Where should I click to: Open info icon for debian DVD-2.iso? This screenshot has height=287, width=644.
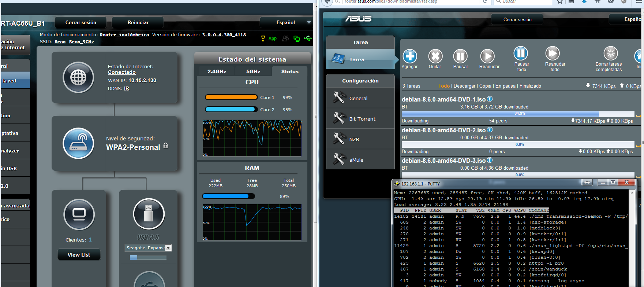(490, 130)
